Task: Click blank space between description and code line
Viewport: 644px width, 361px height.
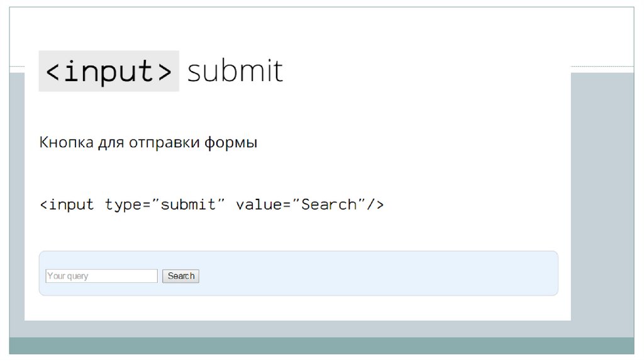Action: click(x=252, y=174)
